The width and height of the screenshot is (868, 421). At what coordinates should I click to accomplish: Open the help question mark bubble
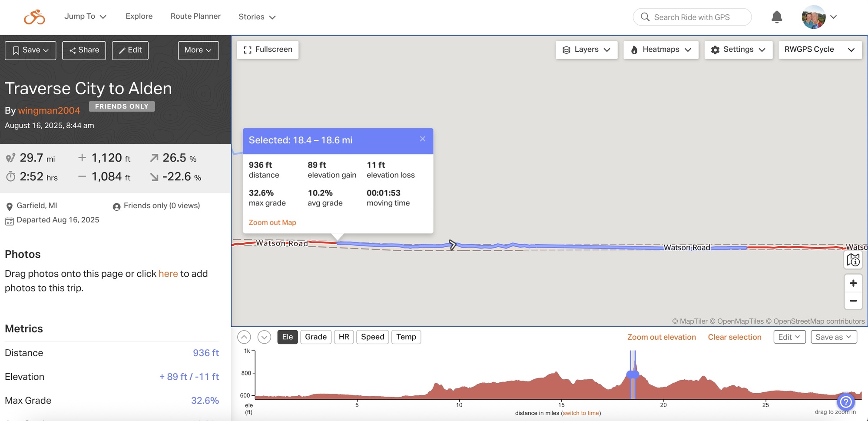coord(845,401)
